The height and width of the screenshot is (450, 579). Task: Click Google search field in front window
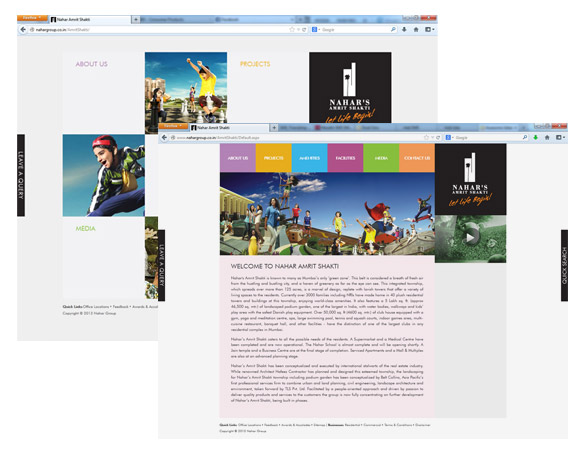point(487,137)
